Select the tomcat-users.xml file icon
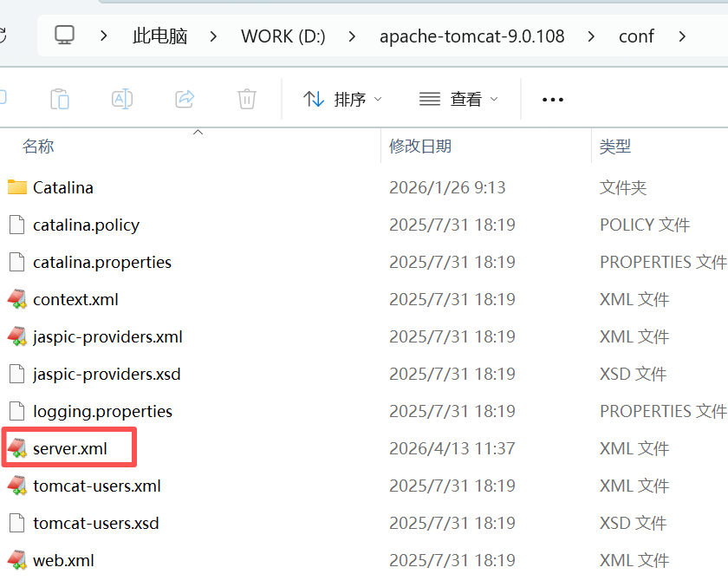Viewport: 728px width, 587px height. click(x=17, y=486)
